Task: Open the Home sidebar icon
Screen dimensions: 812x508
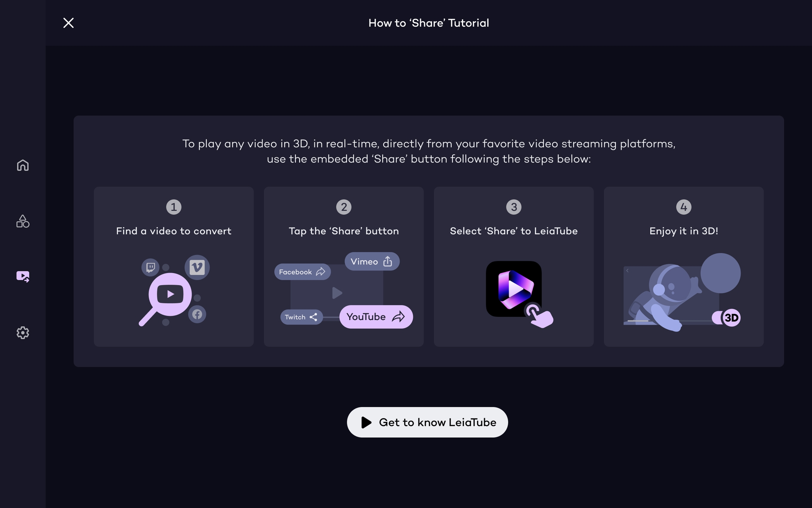Action: coord(23,165)
